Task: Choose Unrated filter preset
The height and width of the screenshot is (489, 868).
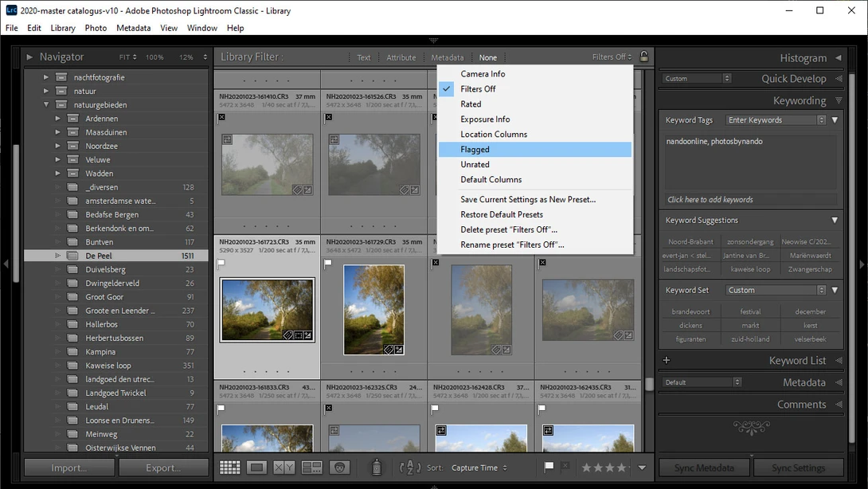Action: click(535, 165)
